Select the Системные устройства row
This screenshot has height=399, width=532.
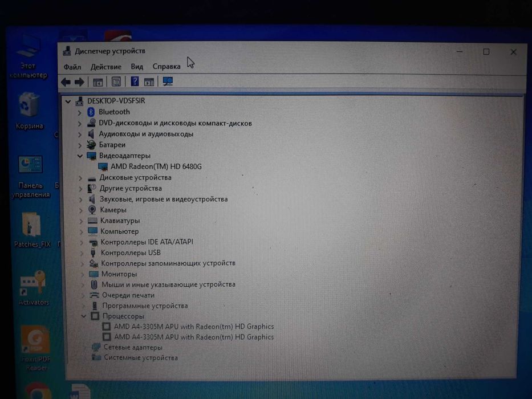point(141,357)
